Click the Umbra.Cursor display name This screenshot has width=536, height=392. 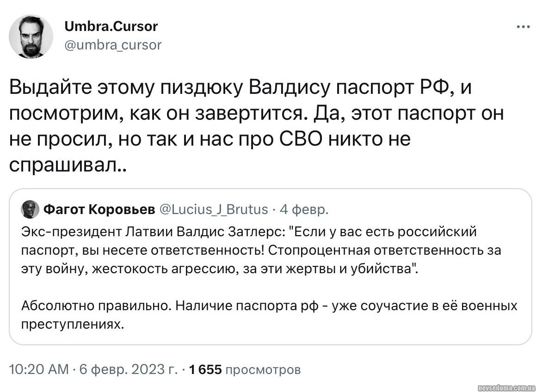[106, 26]
